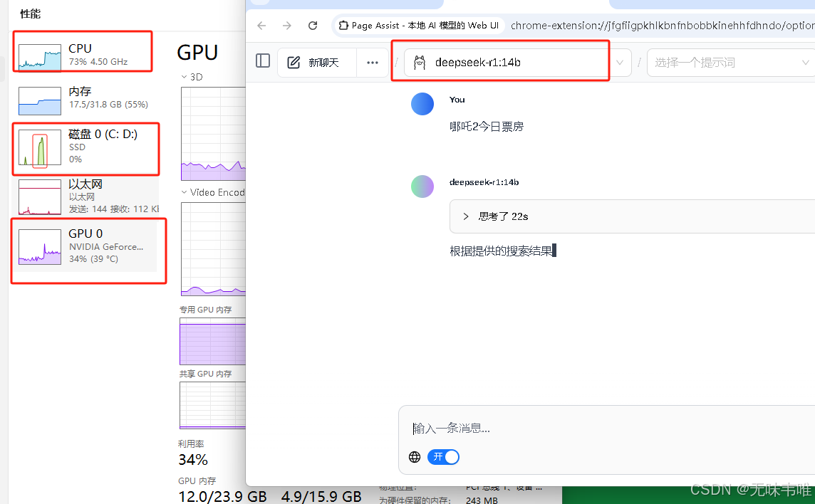Toggle the internet search switch
The width and height of the screenshot is (815, 504).
click(443, 457)
